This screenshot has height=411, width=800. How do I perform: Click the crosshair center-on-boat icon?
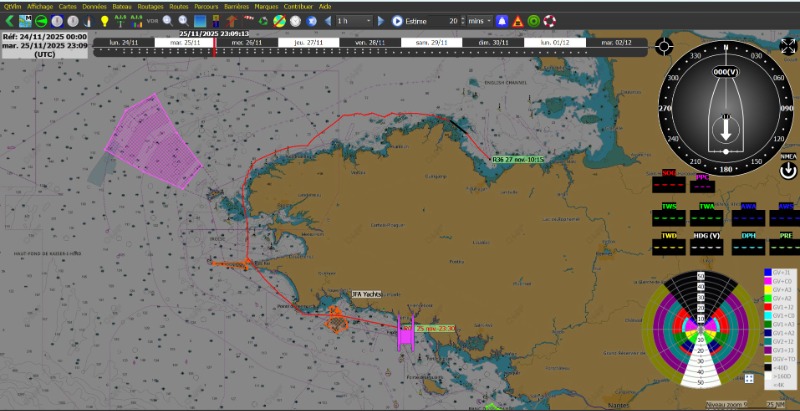click(x=665, y=46)
